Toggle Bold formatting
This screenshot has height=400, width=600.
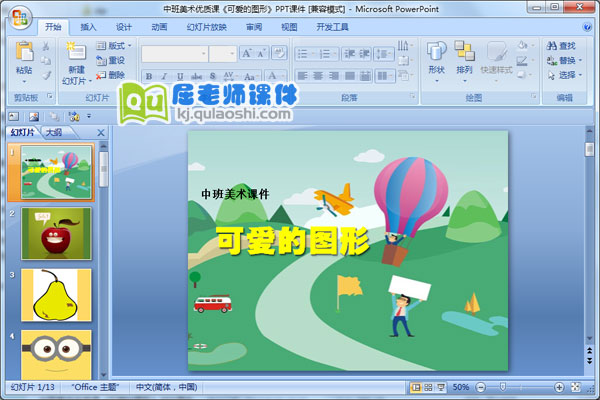tap(149, 76)
